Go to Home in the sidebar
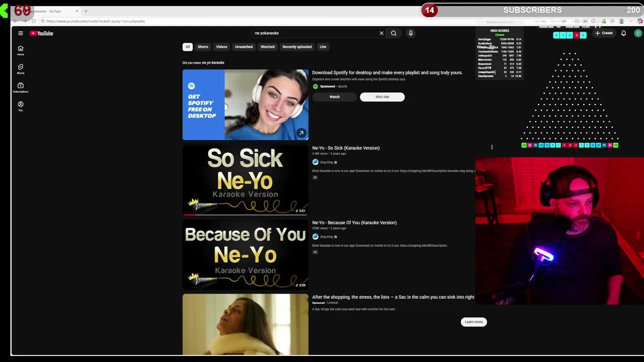644x362 pixels. tap(21, 50)
